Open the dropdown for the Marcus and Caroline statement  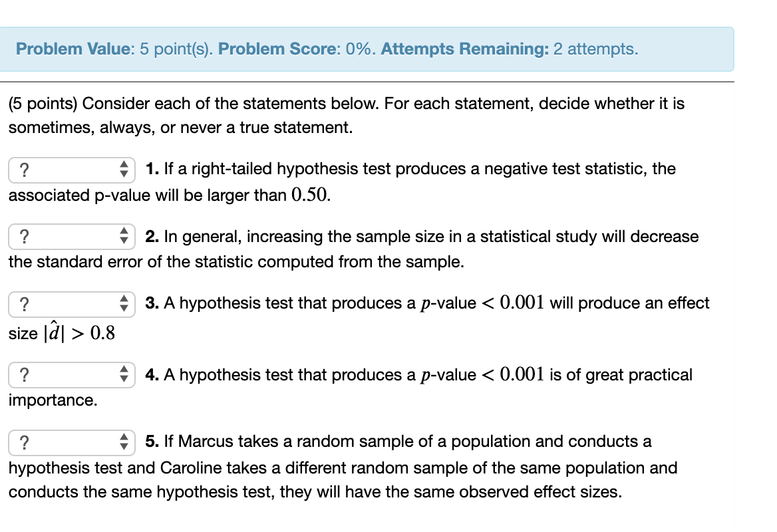point(71,442)
